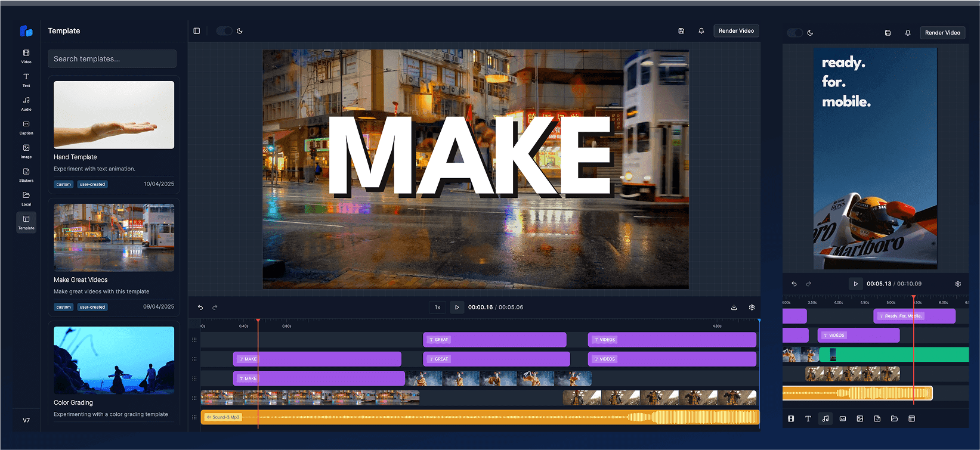Click the custom tag on Hand Template

(x=64, y=184)
